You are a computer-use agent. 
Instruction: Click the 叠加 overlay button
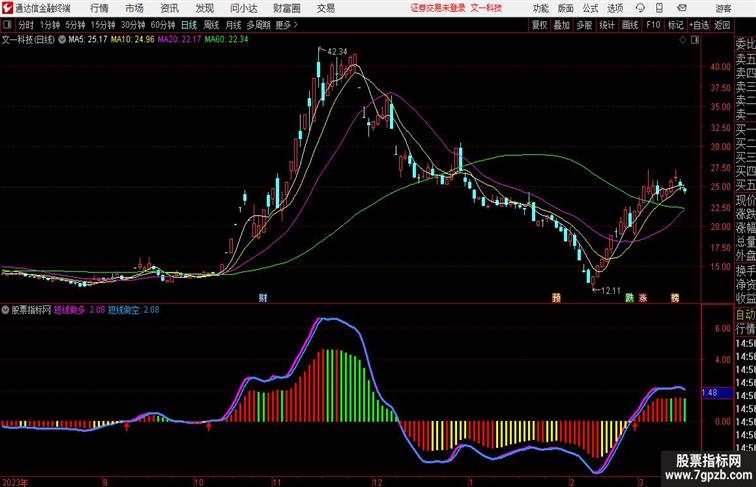(562, 25)
